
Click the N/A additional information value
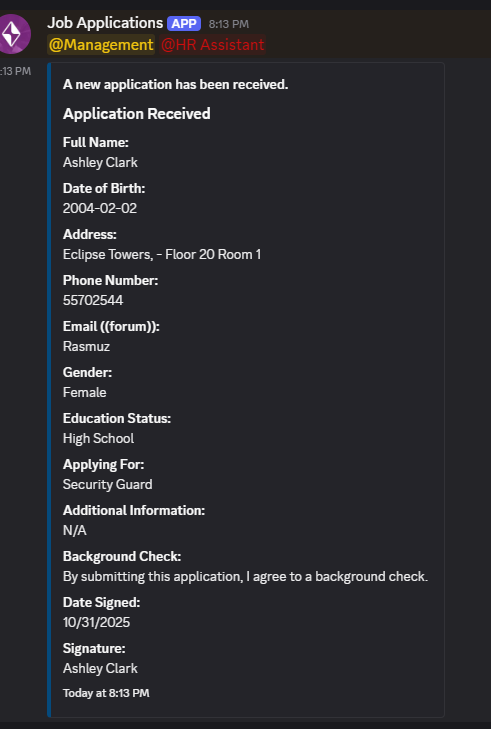pos(75,530)
